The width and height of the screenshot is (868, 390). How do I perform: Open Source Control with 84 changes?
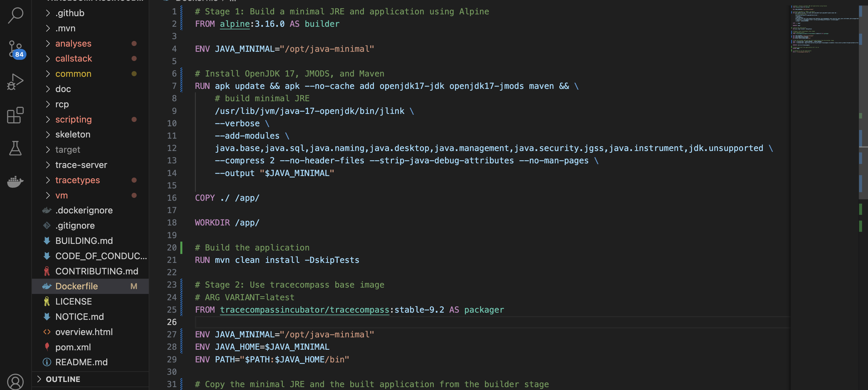point(16,49)
